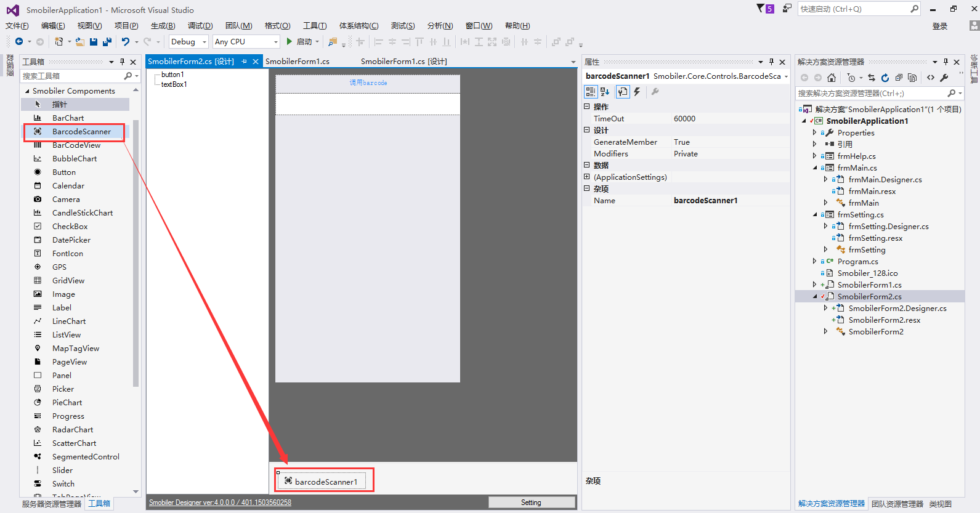Click the 登录 sign-in link

(940, 26)
